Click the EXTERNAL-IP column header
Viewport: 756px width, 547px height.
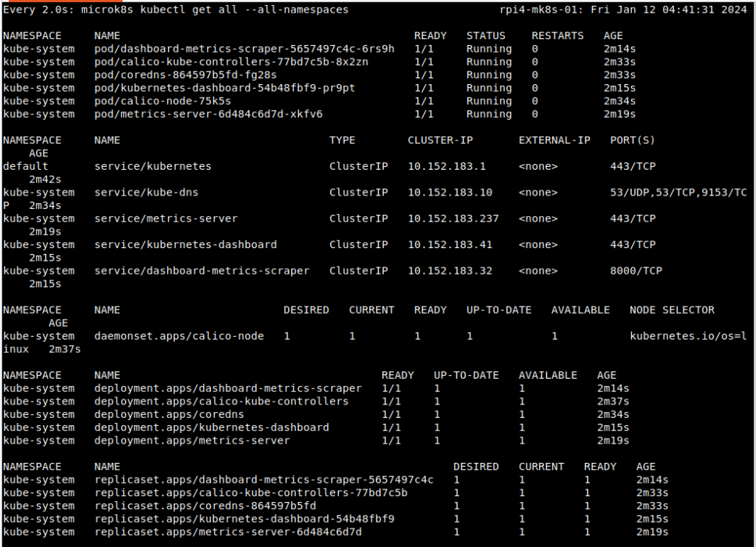(554, 140)
